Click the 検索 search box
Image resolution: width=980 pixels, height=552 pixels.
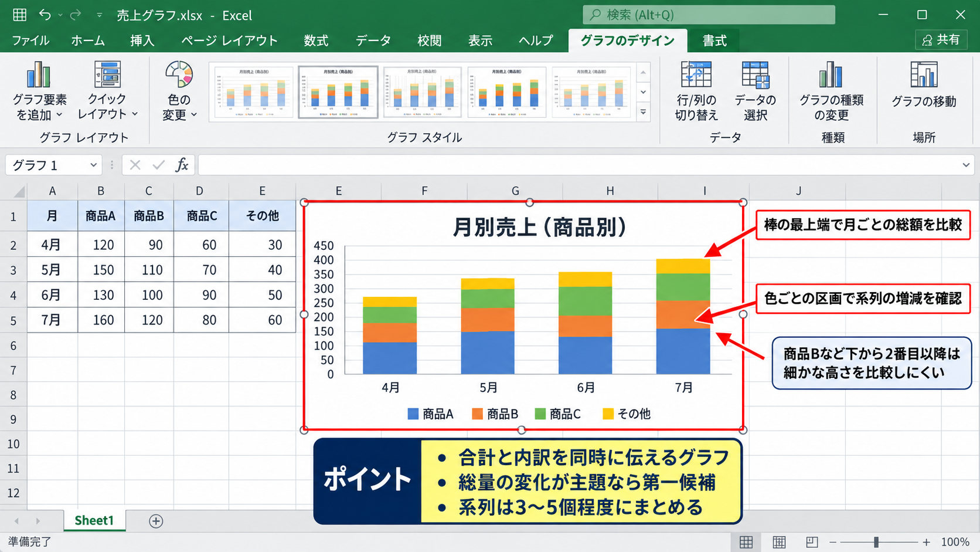coord(709,15)
